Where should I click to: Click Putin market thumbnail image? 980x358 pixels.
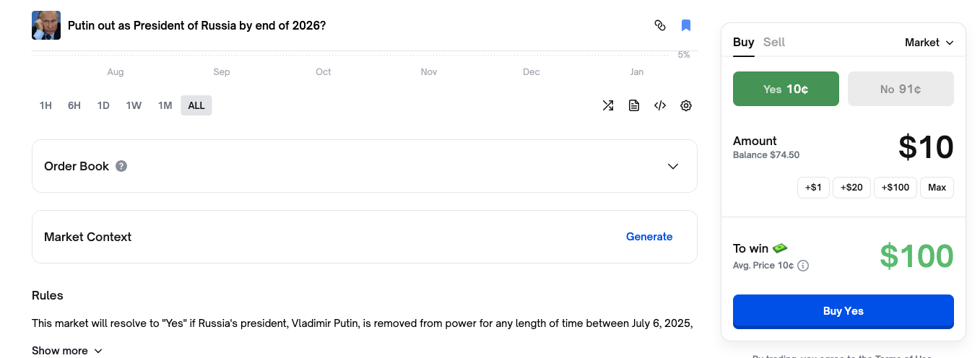[46, 25]
